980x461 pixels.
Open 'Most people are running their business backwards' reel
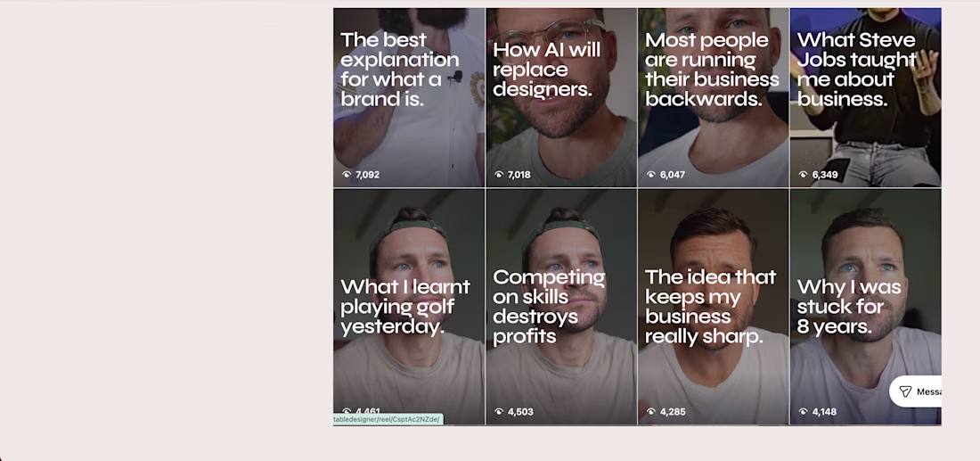pos(713,98)
